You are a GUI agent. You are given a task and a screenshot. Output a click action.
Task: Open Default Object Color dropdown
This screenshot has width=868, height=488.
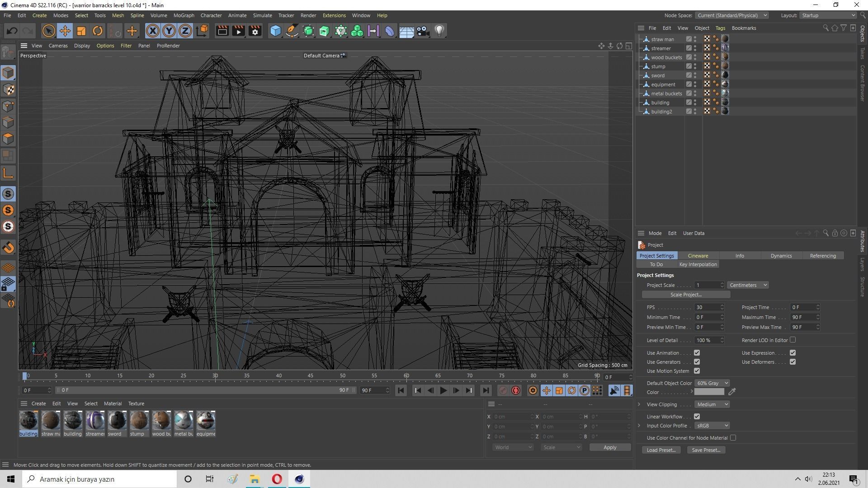[712, 383]
